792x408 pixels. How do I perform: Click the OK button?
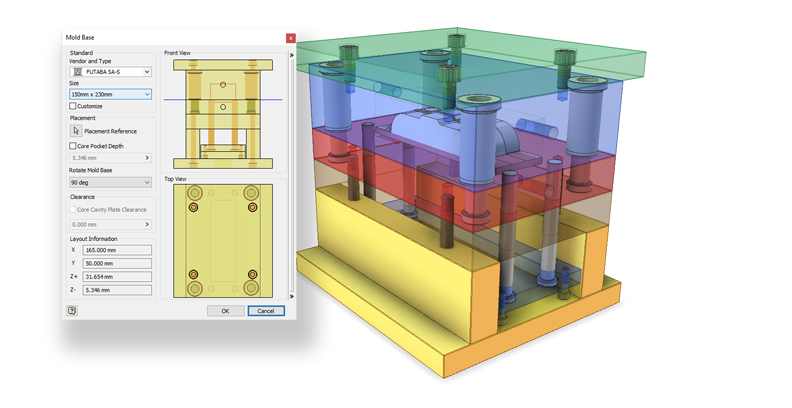coord(226,311)
